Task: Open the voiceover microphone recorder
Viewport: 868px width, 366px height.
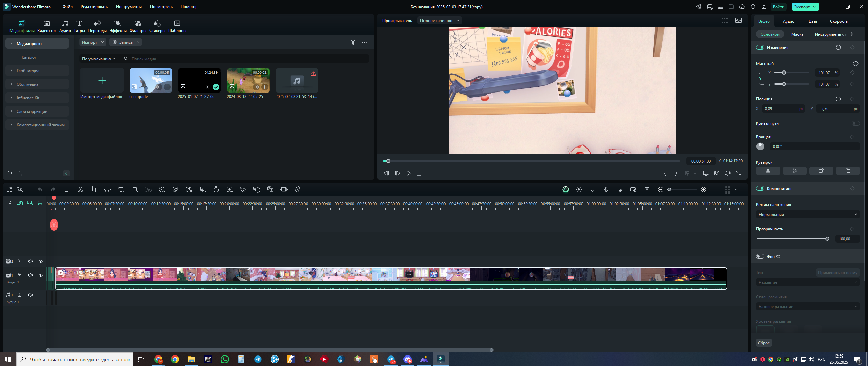Action: [606, 189]
